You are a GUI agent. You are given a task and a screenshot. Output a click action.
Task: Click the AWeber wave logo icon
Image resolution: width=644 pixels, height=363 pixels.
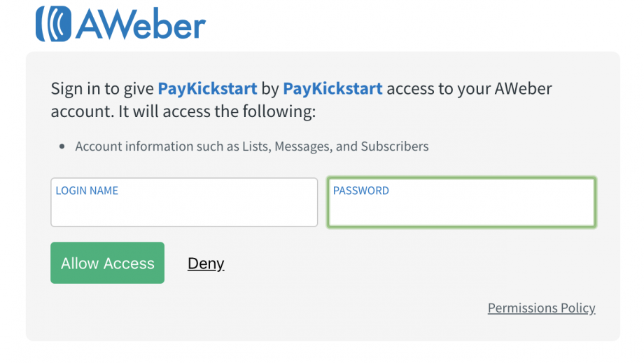tap(53, 24)
